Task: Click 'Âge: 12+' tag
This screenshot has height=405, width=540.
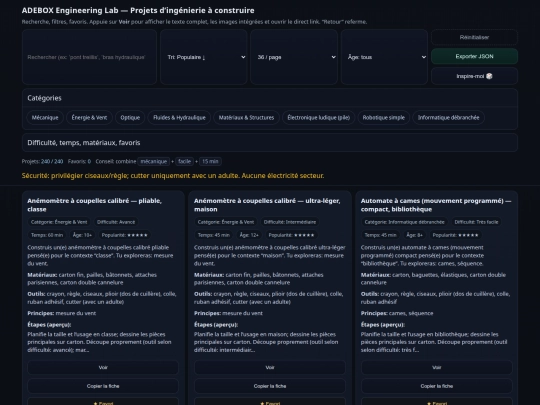Action: [249, 235]
